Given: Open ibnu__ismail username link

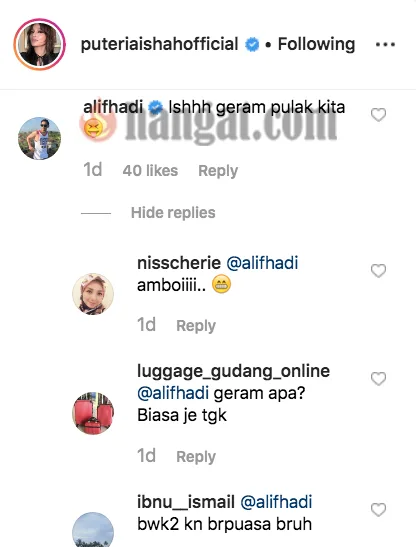Looking at the screenshot, I should click(x=186, y=502).
